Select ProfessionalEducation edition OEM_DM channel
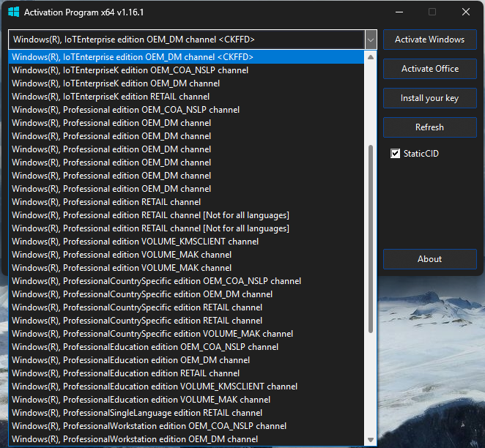485x448 pixels. [130, 360]
